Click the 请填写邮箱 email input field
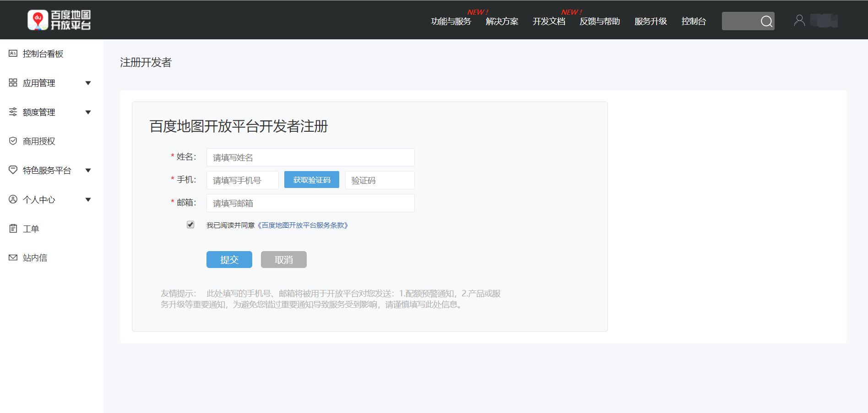This screenshot has width=868, height=413. pos(310,203)
